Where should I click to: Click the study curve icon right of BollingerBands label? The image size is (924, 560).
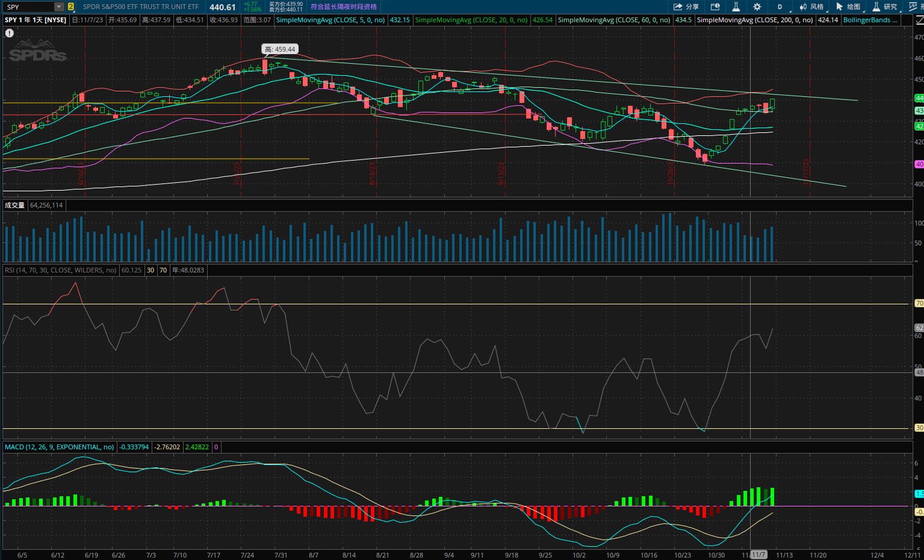pyautogui.click(x=919, y=20)
